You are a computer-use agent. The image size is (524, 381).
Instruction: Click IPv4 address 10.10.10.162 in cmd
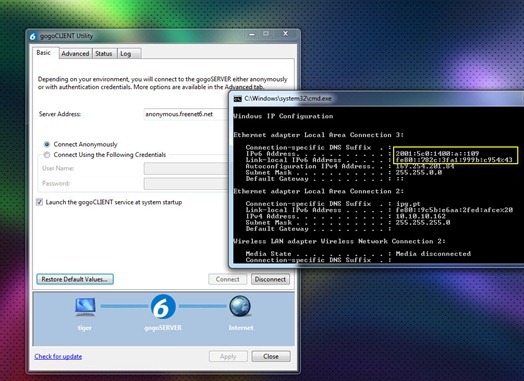tap(421, 216)
